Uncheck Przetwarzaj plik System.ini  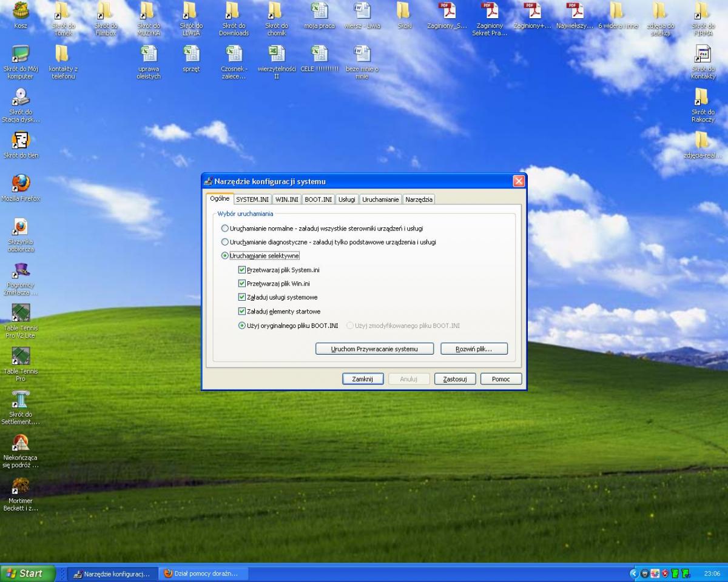(242, 270)
